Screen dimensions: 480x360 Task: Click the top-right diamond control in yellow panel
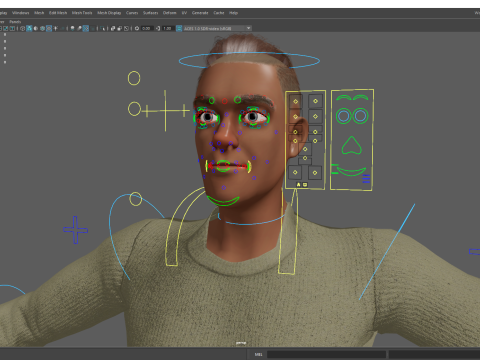point(315,101)
